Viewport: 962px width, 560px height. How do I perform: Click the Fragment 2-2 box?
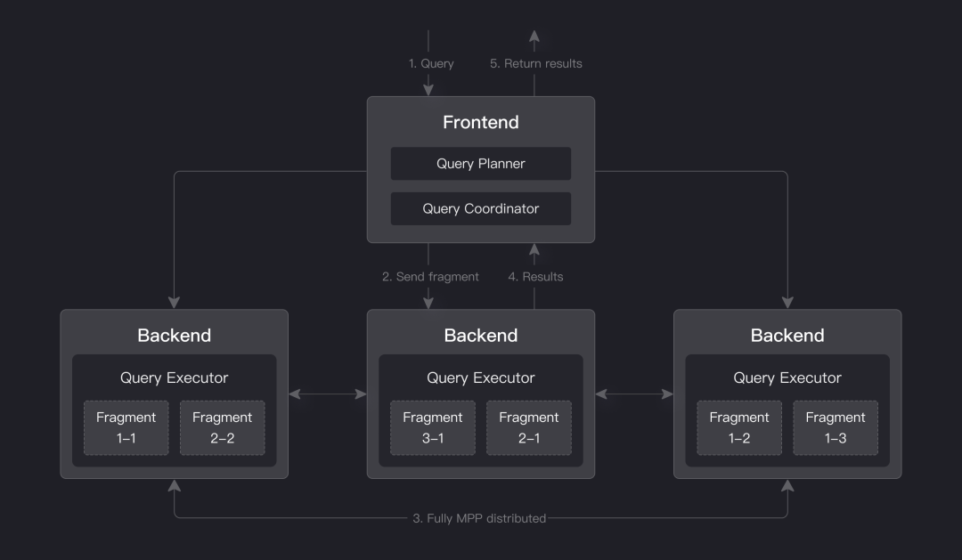click(222, 427)
